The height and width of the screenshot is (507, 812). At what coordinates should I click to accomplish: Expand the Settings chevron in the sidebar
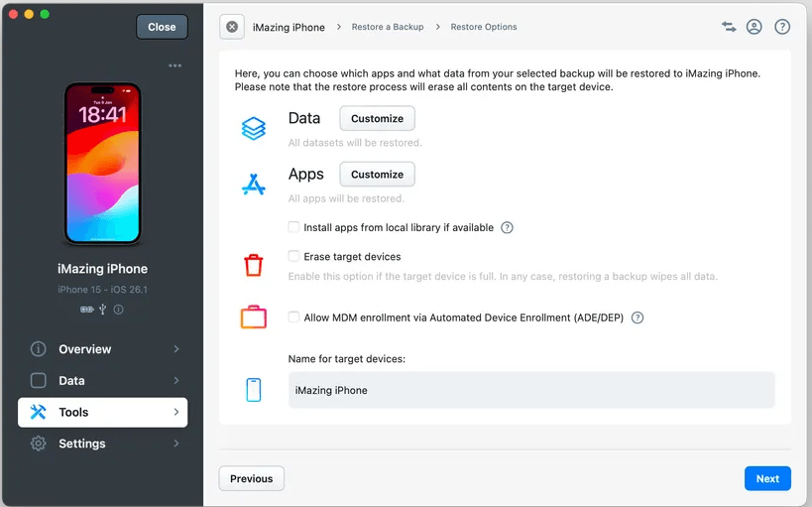[x=176, y=444]
